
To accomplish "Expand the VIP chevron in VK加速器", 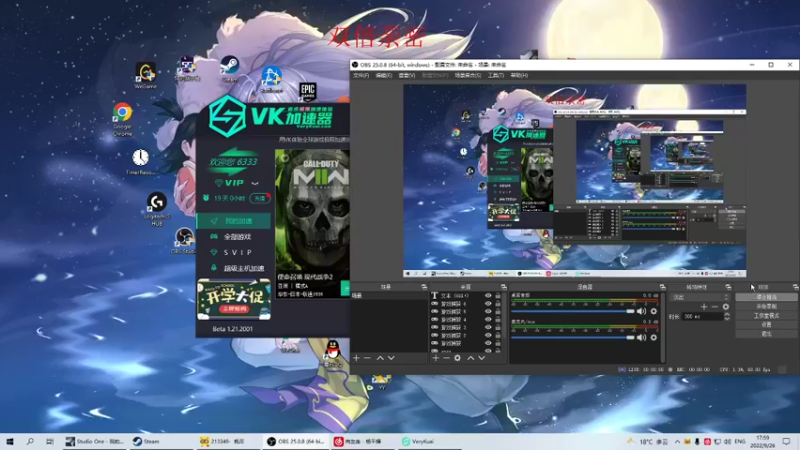I will (255, 183).
